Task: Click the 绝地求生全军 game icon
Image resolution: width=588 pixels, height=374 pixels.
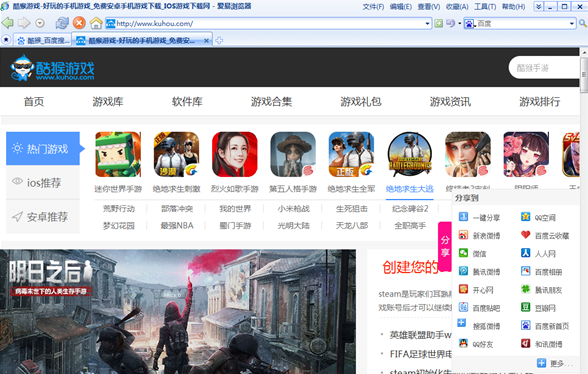Action: 351,154
